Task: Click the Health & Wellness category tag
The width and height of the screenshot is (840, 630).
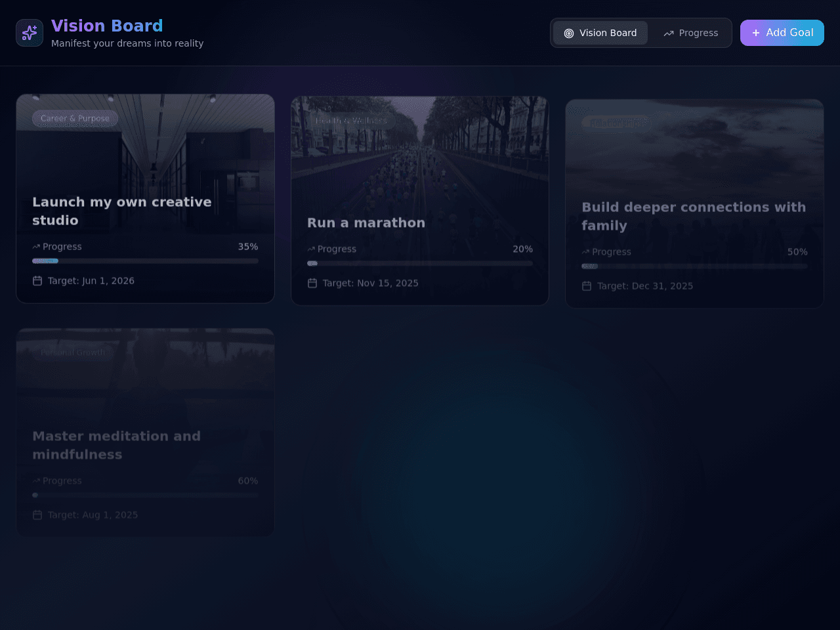Action: click(x=351, y=121)
